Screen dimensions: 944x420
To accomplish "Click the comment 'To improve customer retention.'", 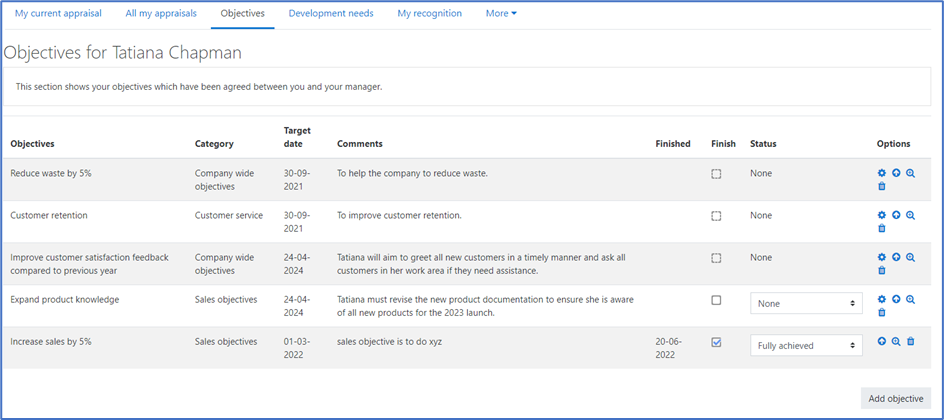I will (x=400, y=215).
